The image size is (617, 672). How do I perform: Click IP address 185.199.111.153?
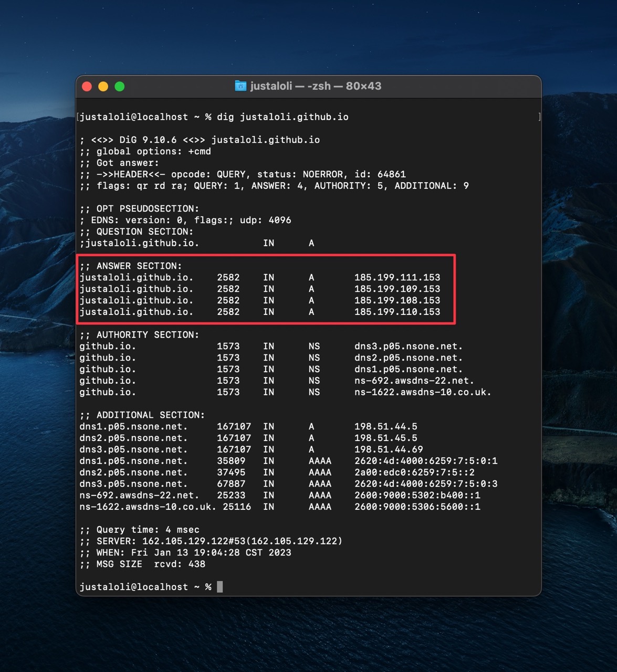click(398, 278)
